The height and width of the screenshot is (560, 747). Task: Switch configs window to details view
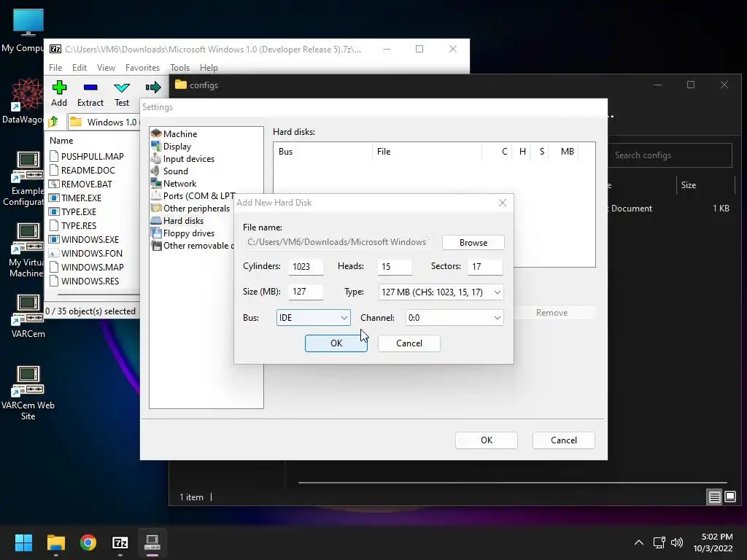tap(715, 497)
